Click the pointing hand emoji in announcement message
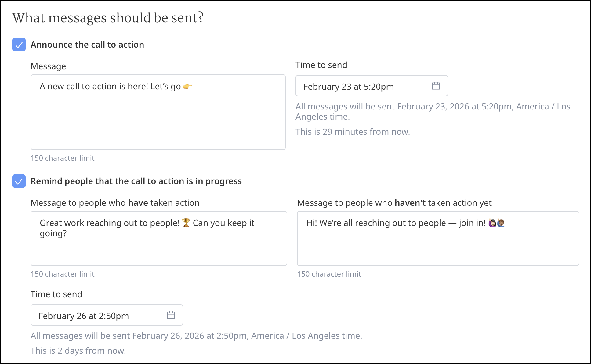The image size is (591, 364). click(x=187, y=87)
